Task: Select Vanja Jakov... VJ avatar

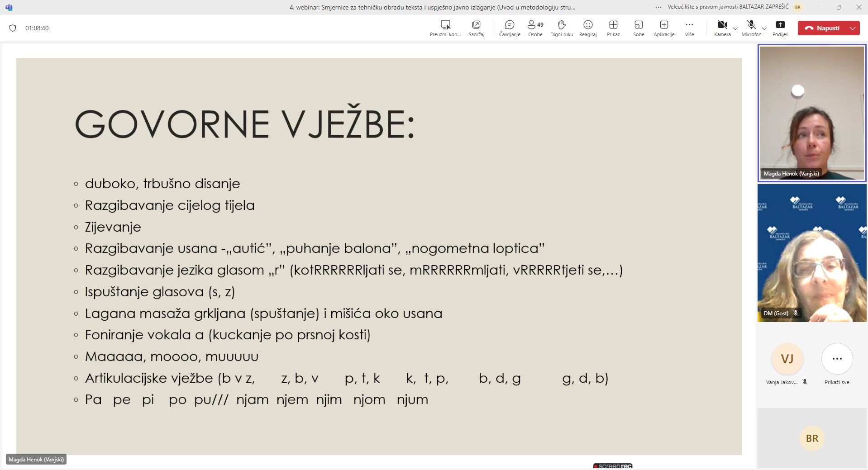Action: click(x=787, y=359)
